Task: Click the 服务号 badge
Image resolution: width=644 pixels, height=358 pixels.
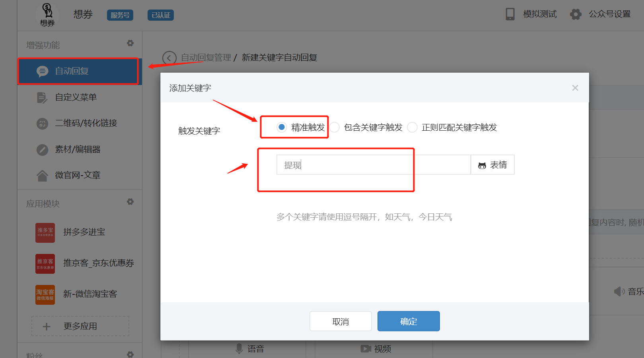Action: [x=120, y=15]
